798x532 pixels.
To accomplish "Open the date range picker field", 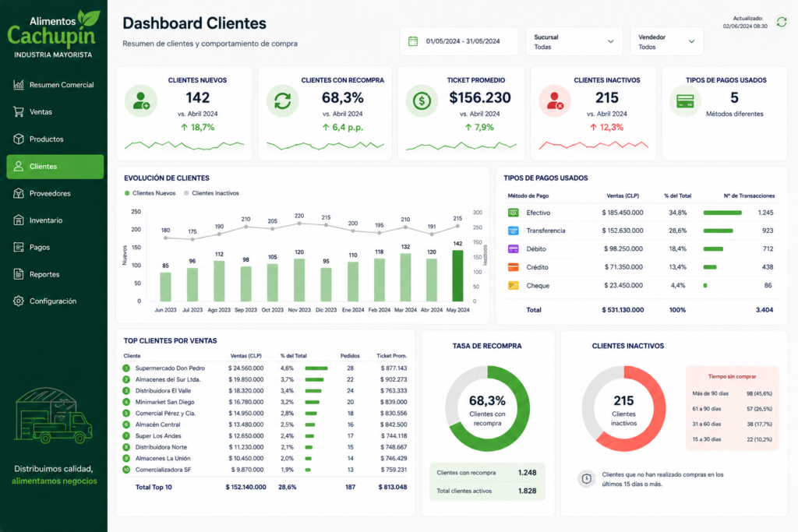I will pos(458,42).
